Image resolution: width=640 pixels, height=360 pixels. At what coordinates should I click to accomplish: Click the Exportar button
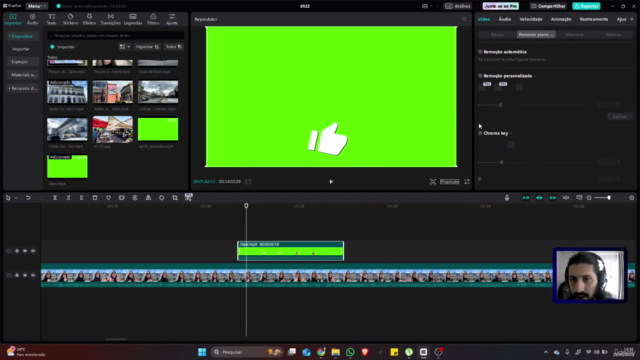click(587, 6)
